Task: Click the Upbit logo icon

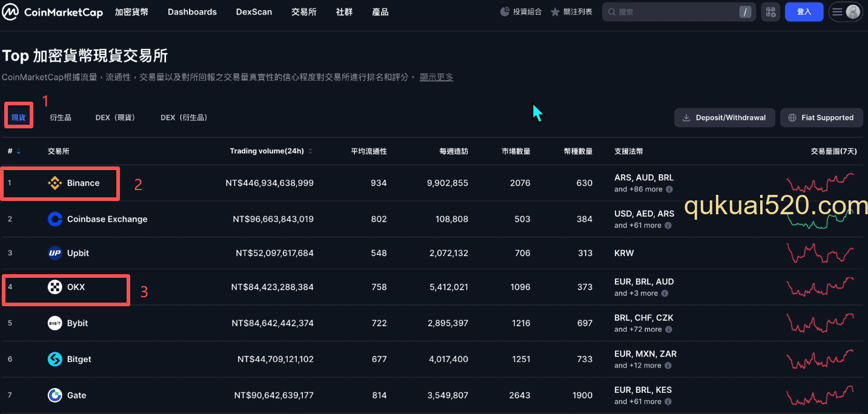Action: pos(55,253)
